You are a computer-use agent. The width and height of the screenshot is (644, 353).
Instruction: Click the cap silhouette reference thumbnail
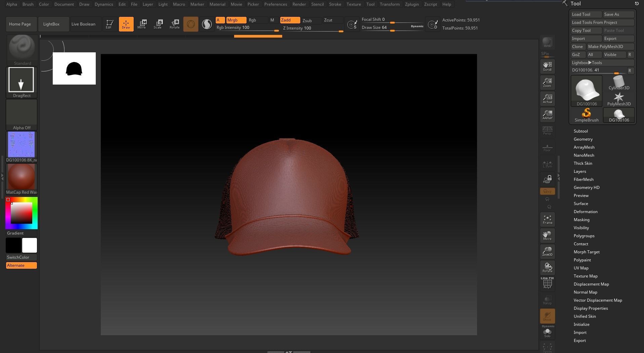coord(74,68)
